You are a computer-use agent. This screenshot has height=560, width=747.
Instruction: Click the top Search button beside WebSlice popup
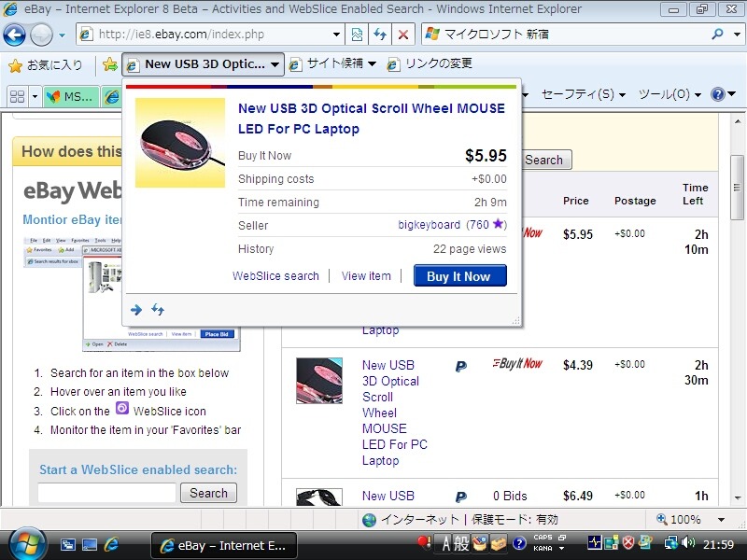pyautogui.click(x=547, y=160)
